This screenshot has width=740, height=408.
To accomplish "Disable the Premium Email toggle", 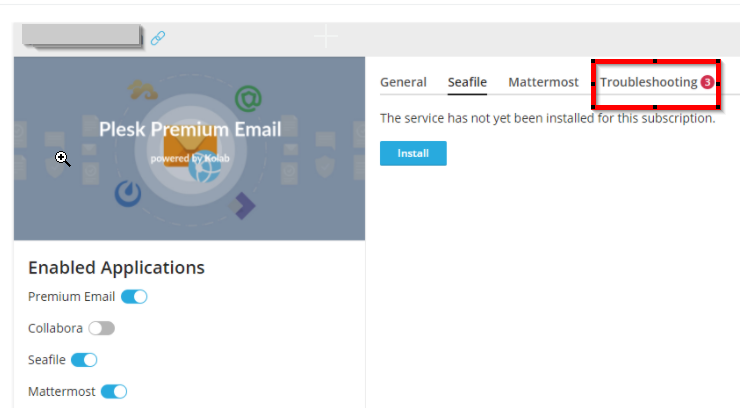I will (134, 297).
